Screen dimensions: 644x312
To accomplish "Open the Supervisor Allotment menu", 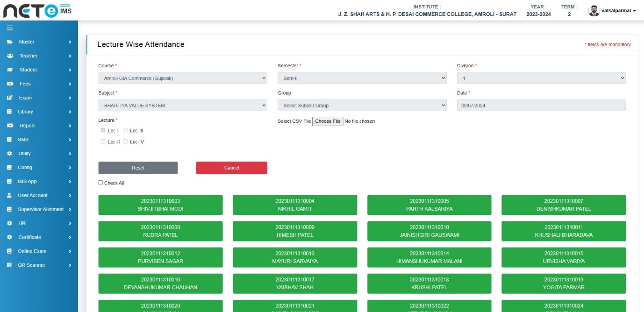I will tap(41, 210).
